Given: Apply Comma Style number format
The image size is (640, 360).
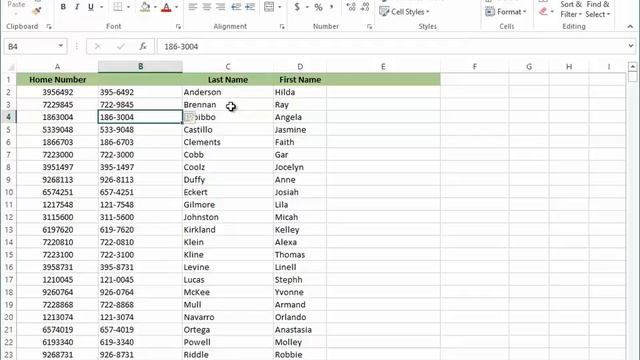Looking at the screenshot, I should 331,7.
